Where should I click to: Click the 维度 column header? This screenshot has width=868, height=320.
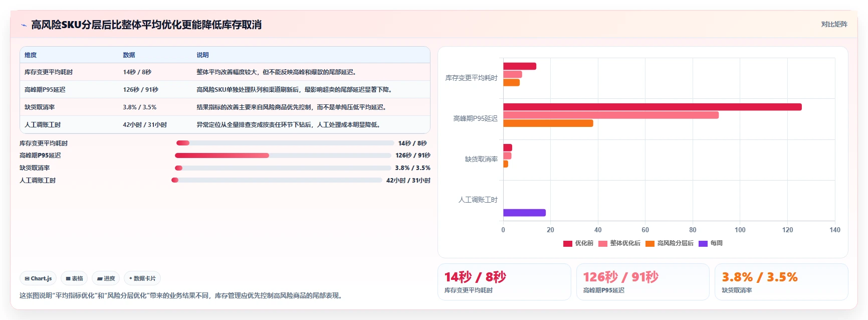click(31, 55)
